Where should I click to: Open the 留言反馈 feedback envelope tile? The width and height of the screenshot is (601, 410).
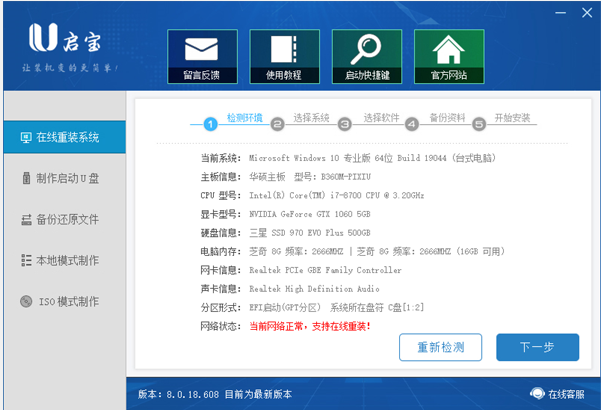202,56
